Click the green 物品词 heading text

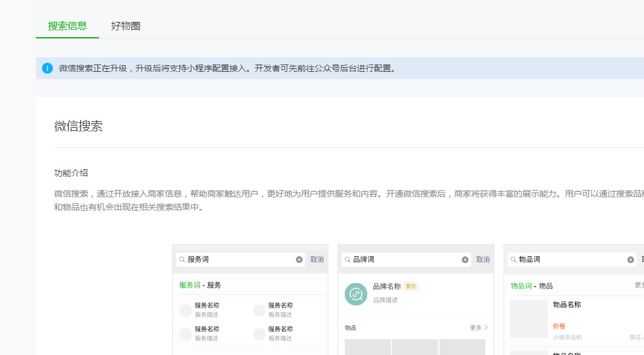521,286
